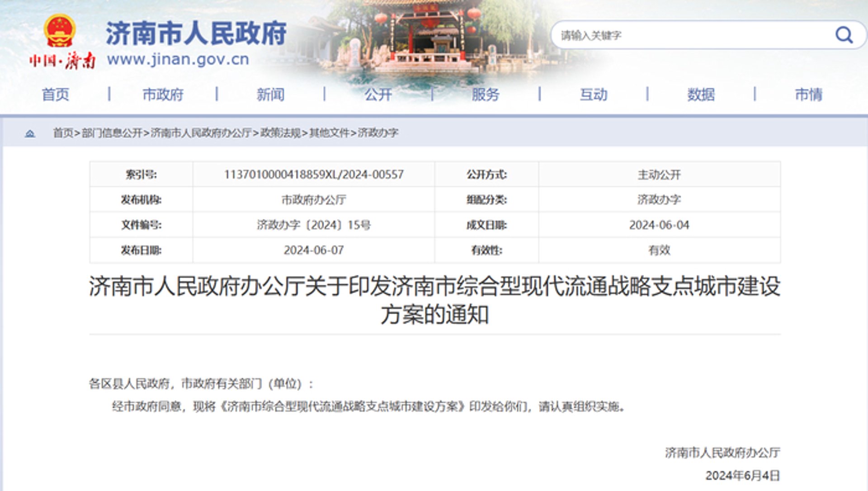Click the body paragraph starting 经市政府同意
The image size is (868, 491).
click(369, 406)
